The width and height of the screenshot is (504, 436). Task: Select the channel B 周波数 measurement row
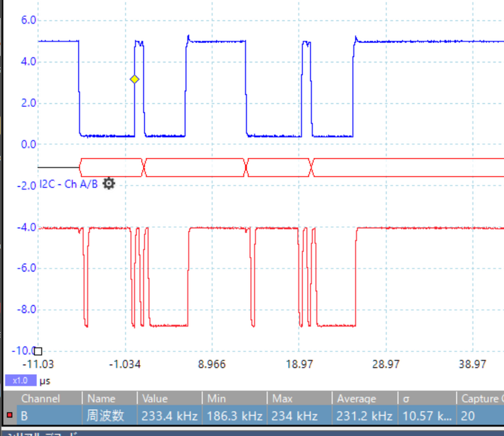click(x=106, y=416)
